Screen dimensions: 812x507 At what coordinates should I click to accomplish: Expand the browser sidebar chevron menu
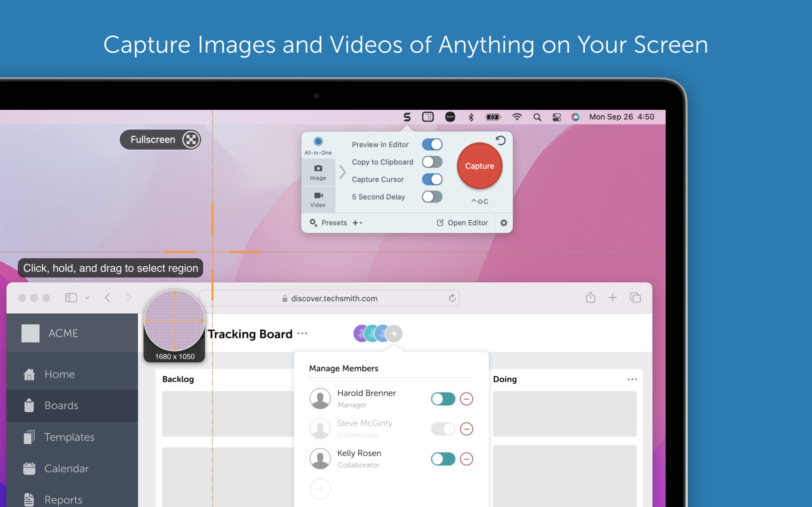coord(87,298)
